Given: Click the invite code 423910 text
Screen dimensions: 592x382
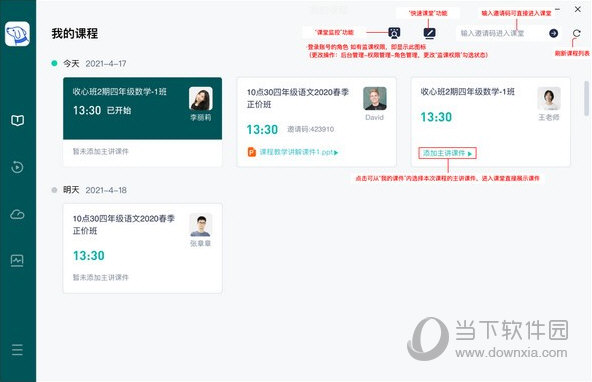Looking at the screenshot, I should click(311, 129).
